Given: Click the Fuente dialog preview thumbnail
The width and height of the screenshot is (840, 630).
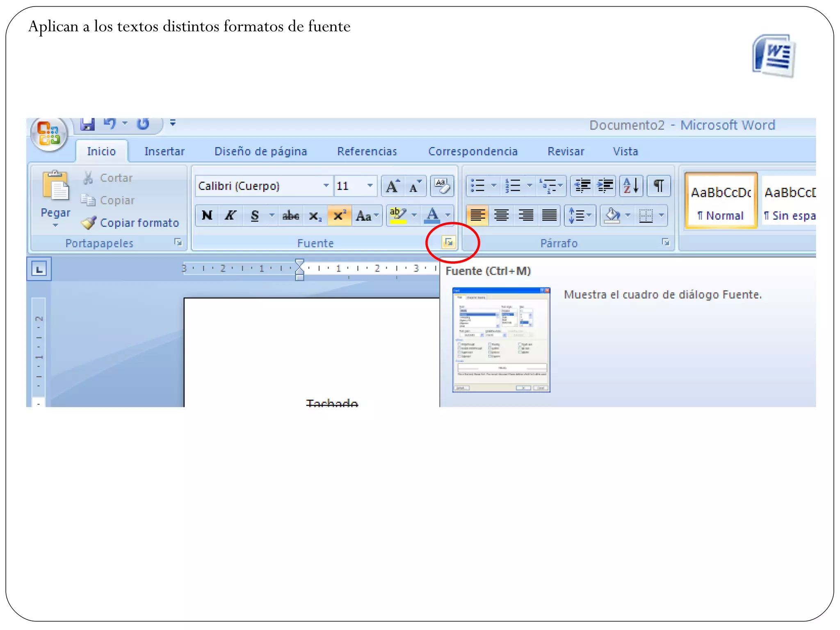Looking at the screenshot, I should (501, 340).
